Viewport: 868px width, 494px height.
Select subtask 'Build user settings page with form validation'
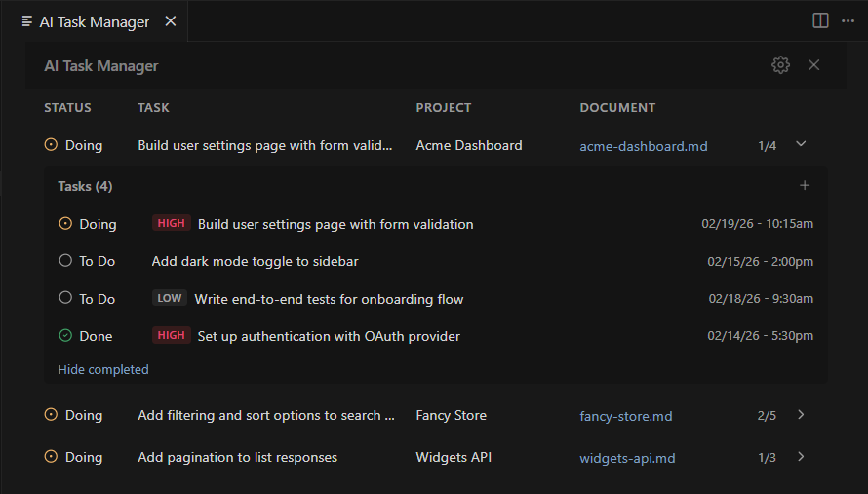[x=335, y=225]
